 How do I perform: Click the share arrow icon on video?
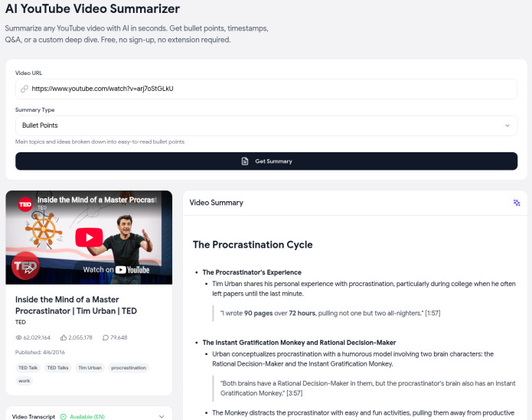click(29, 269)
